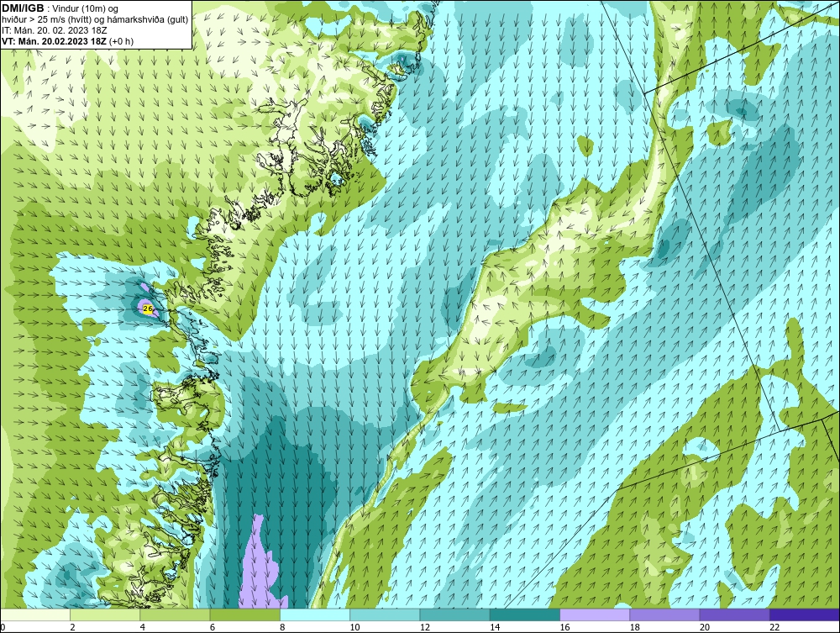The image size is (840, 633).
Task: Click legend label 4
Action: coord(143,628)
